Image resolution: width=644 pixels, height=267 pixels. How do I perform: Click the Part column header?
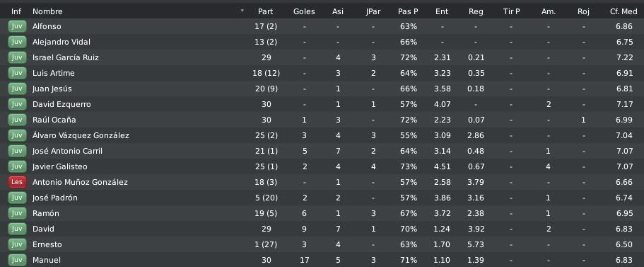pyautogui.click(x=265, y=11)
